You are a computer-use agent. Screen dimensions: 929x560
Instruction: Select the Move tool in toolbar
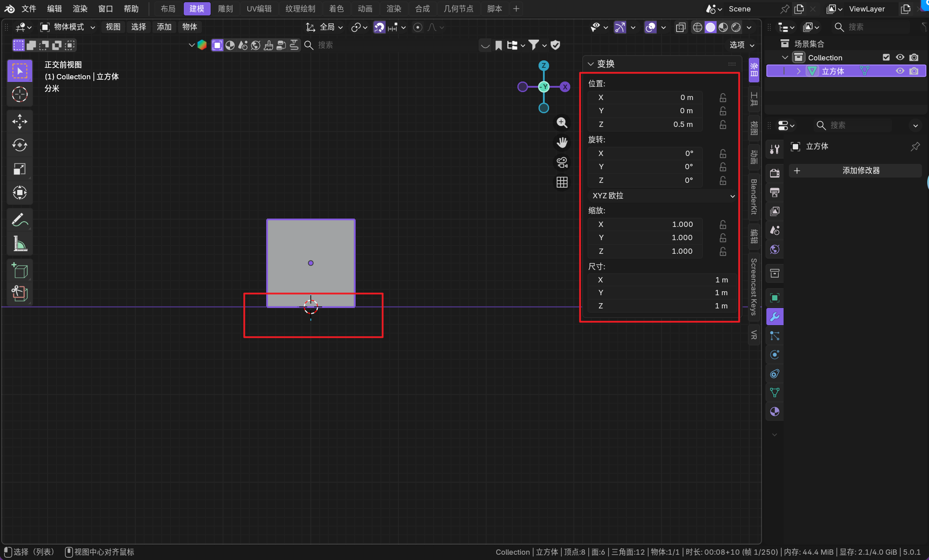20,121
